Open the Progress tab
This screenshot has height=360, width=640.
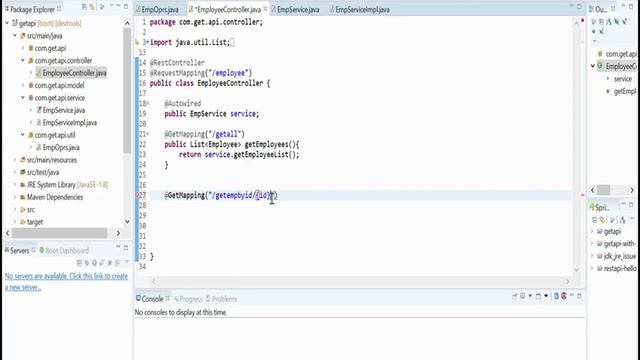188,299
